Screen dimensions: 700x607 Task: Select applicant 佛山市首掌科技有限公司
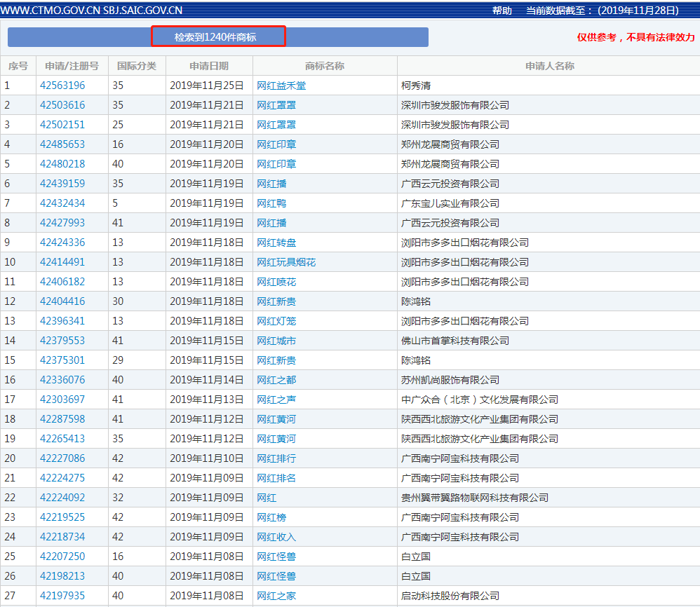click(455, 340)
